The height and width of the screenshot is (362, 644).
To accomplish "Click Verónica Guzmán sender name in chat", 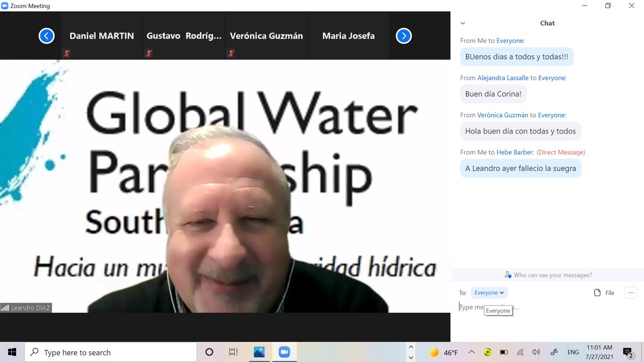I will pyautogui.click(x=503, y=115).
